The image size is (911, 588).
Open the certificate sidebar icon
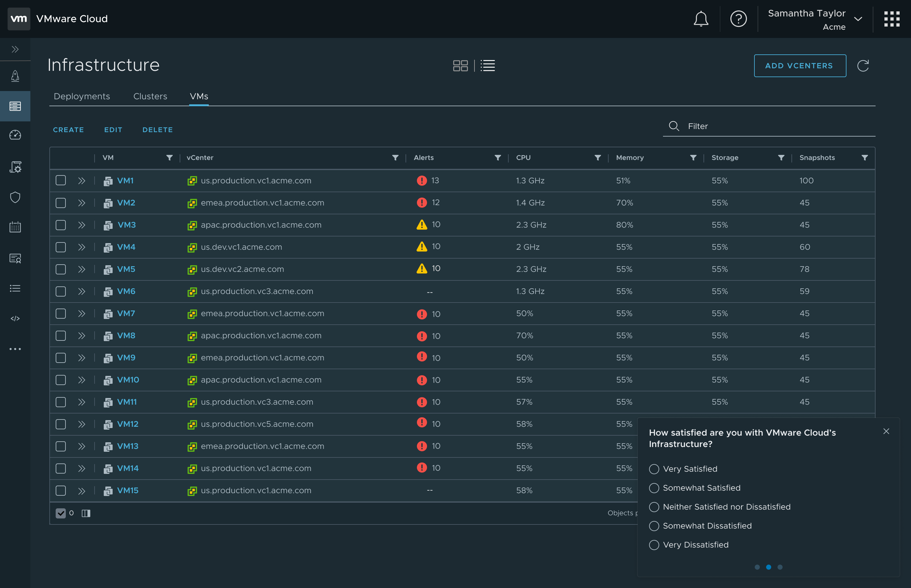tap(15, 258)
